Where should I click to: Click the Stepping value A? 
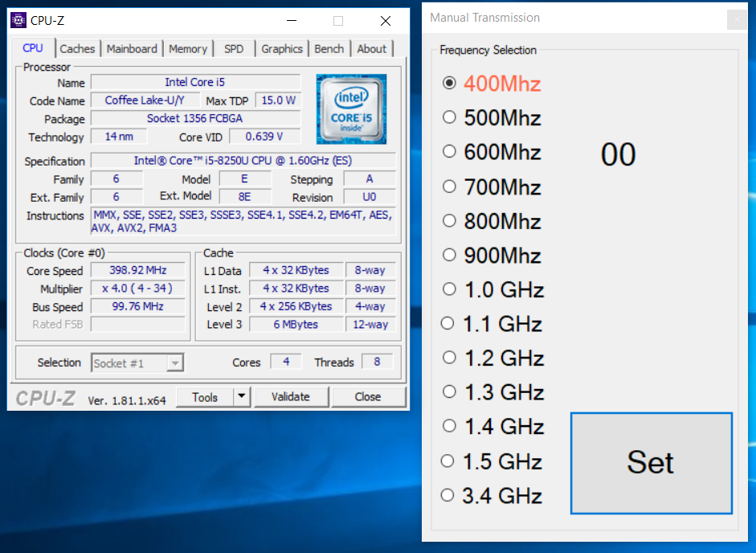click(x=370, y=178)
